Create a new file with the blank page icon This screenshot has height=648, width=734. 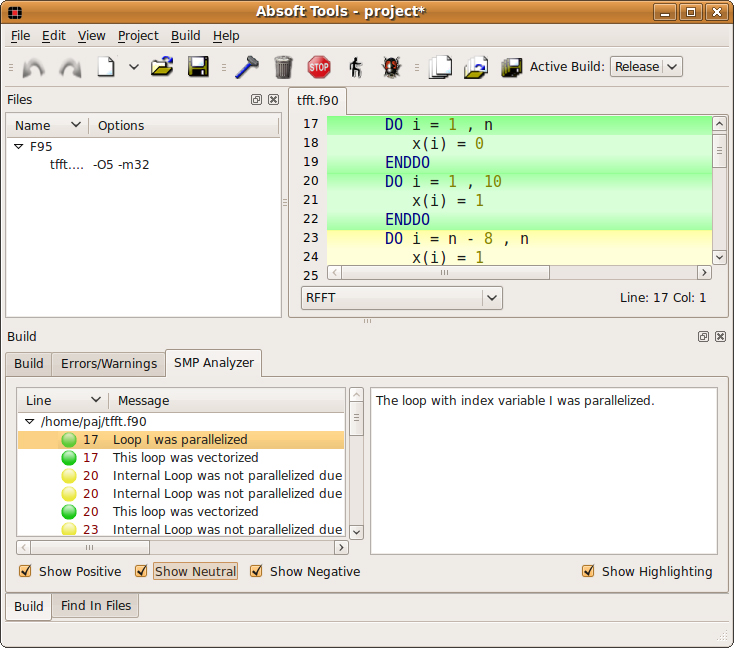coord(106,67)
